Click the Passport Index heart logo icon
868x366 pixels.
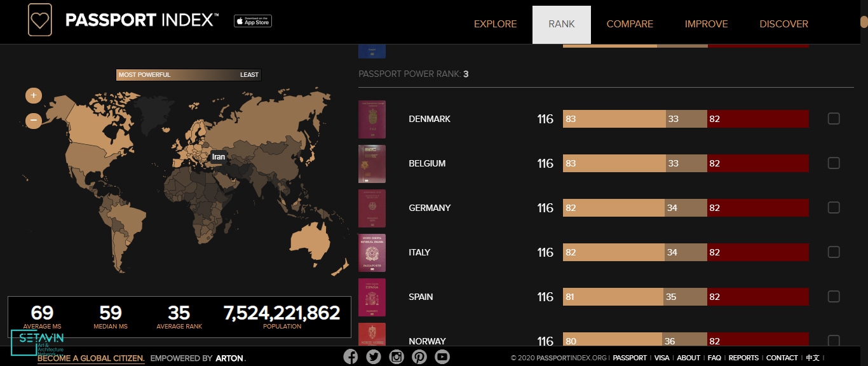[40, 20]
